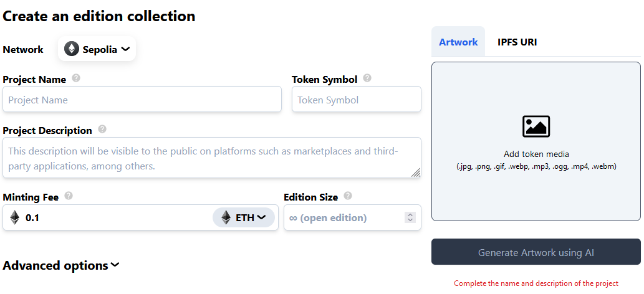Click the Ethereum icon in Minting Fee field
The width and height of the screenshot is (644, 294).
(15, 217)
